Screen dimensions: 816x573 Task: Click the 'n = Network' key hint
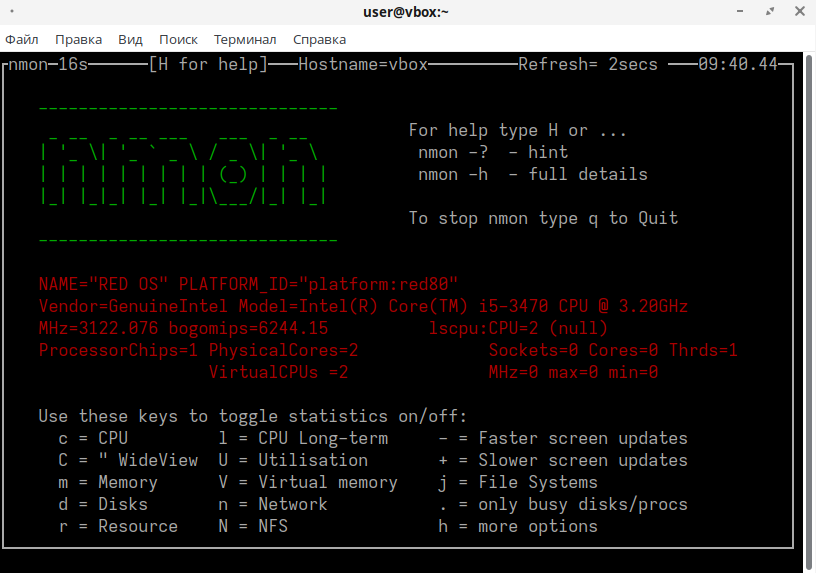(x=273, y=504)
